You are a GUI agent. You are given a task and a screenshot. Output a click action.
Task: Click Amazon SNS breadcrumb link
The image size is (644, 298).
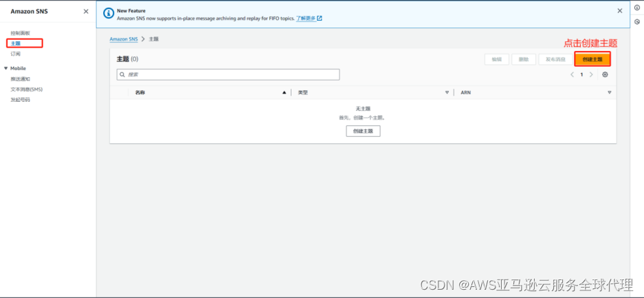(124, 39)
